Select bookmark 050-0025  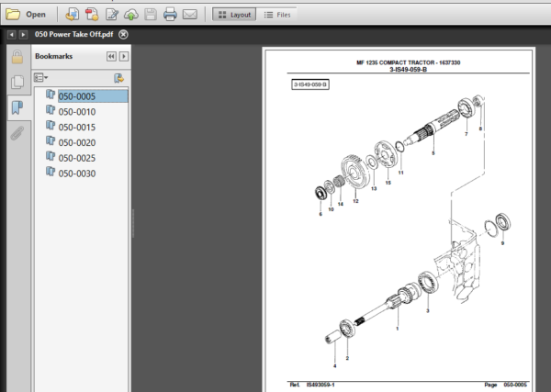(x=77, y=158)
